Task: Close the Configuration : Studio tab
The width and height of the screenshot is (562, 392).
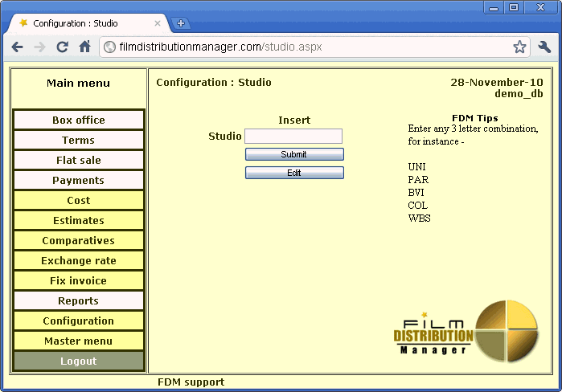Action: click(x=158, y=23)
